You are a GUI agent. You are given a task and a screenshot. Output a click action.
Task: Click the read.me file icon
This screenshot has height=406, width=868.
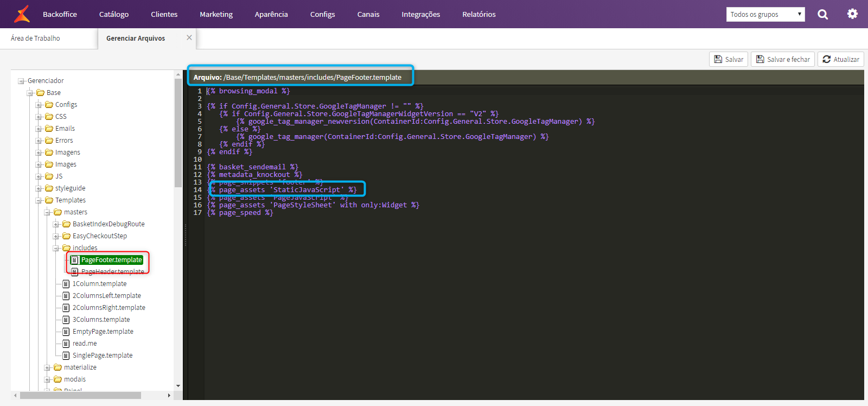(x=66, y=344)
